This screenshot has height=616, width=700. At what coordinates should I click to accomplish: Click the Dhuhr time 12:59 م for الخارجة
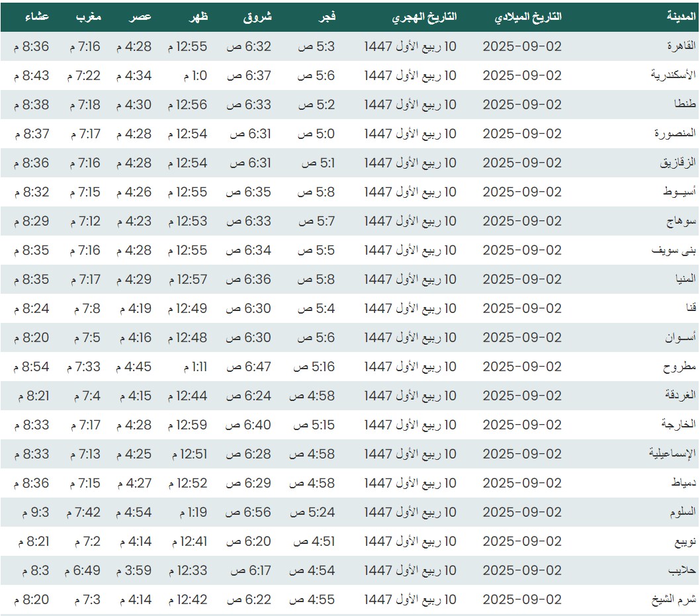click(x=187, y=425)
